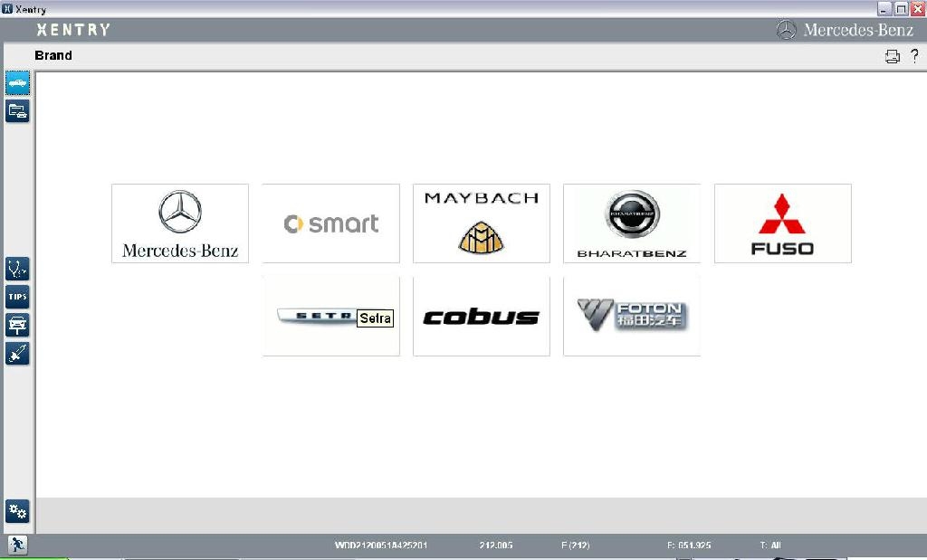Choose the cobus brand tile
The image size is (927, 560).
tap(482, 316)
